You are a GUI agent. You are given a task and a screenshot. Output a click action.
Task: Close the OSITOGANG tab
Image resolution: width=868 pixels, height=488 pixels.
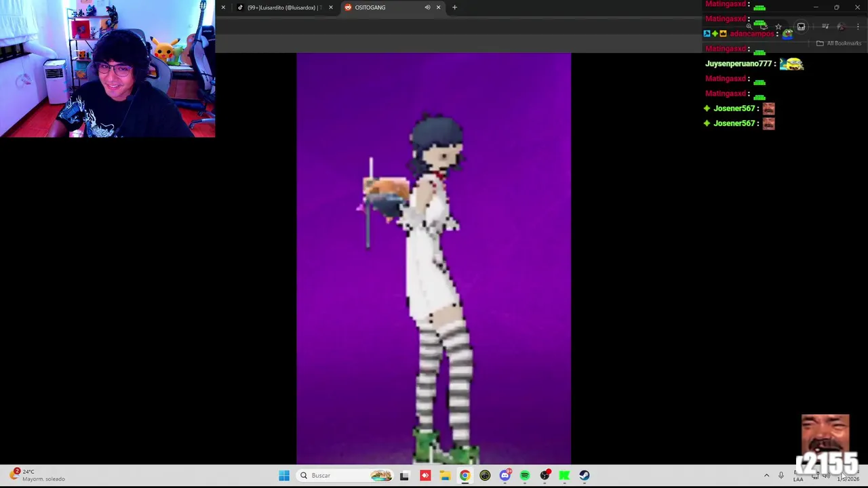pyautogui.click(x=438, y=7)
